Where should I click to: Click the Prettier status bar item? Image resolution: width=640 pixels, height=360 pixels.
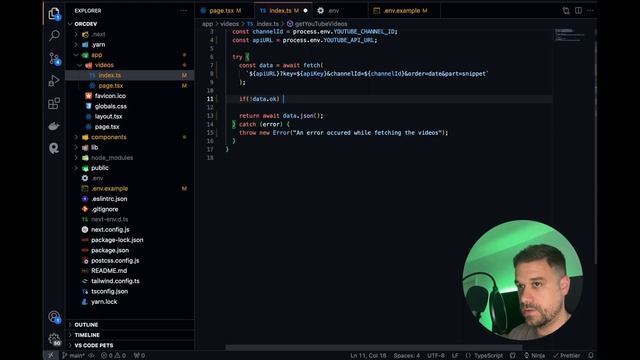pos(567,356)
